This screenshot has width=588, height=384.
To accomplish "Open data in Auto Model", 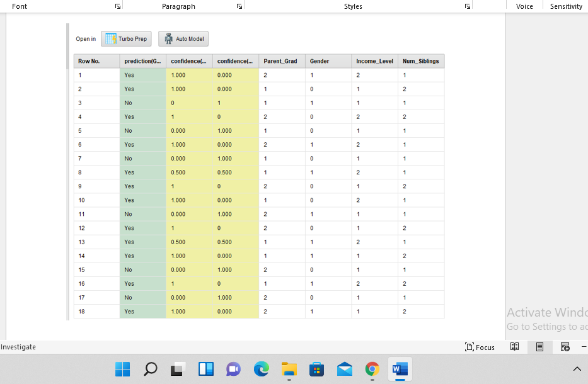I will coord(183,38).
